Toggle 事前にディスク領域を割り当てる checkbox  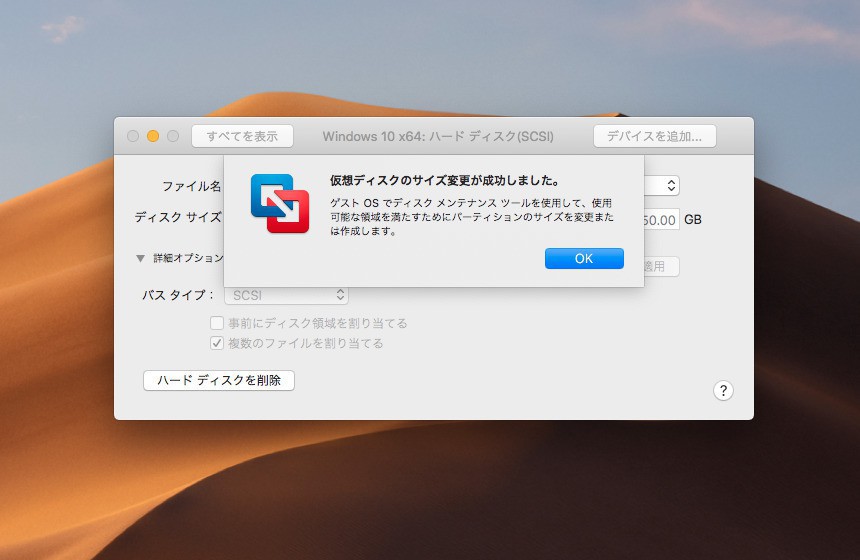click(x=217, y=323)
